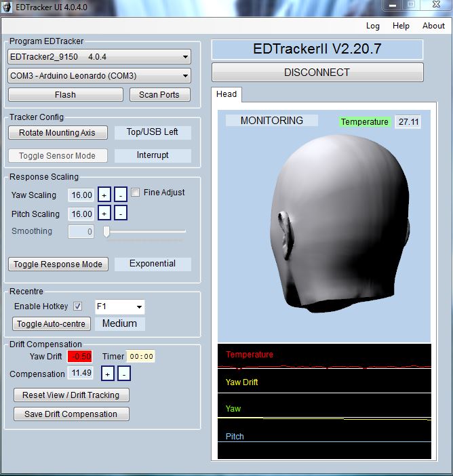
Task: Decrease drift Compensation with minus button
Action: (124, 374)
